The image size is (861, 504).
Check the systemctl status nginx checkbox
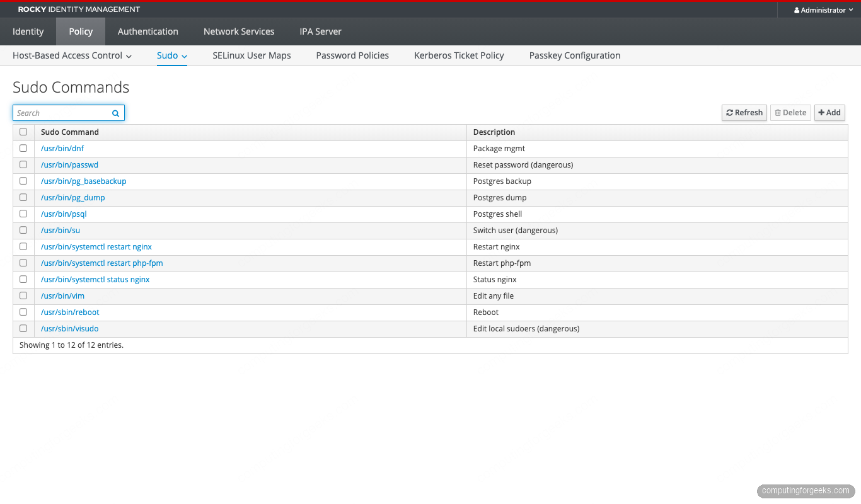pyautogui.click(x=23, y=279)
